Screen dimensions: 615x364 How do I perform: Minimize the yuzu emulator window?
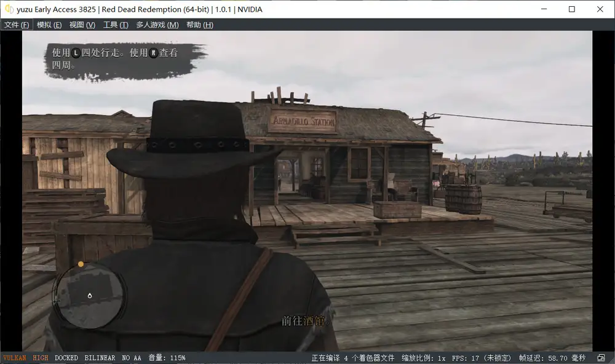point(544,9)
